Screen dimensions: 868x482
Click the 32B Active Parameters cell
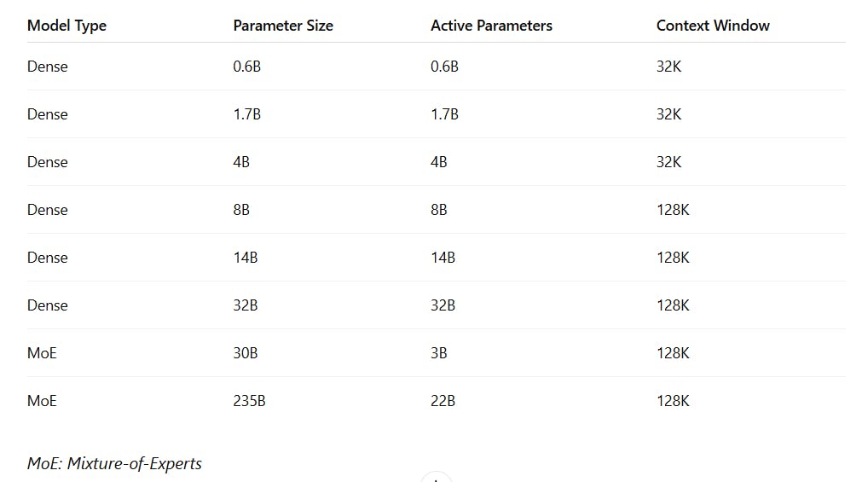tap(443, 305)
